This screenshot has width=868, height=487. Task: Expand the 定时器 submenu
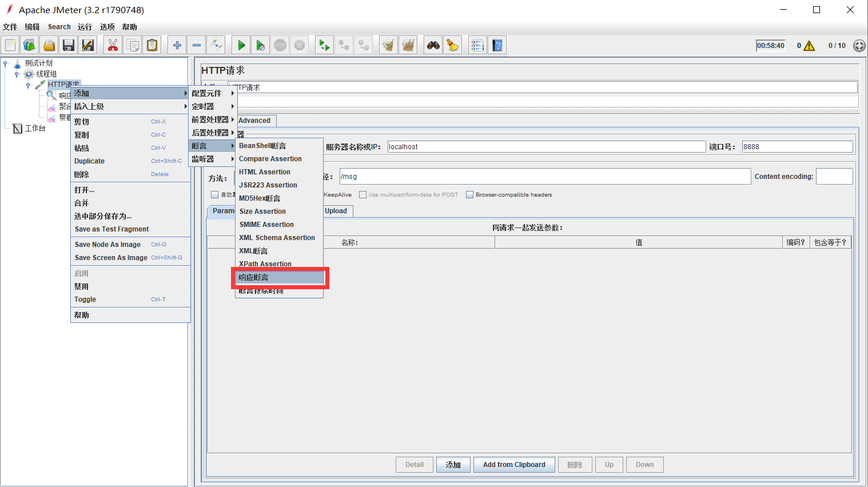point(212,106)
